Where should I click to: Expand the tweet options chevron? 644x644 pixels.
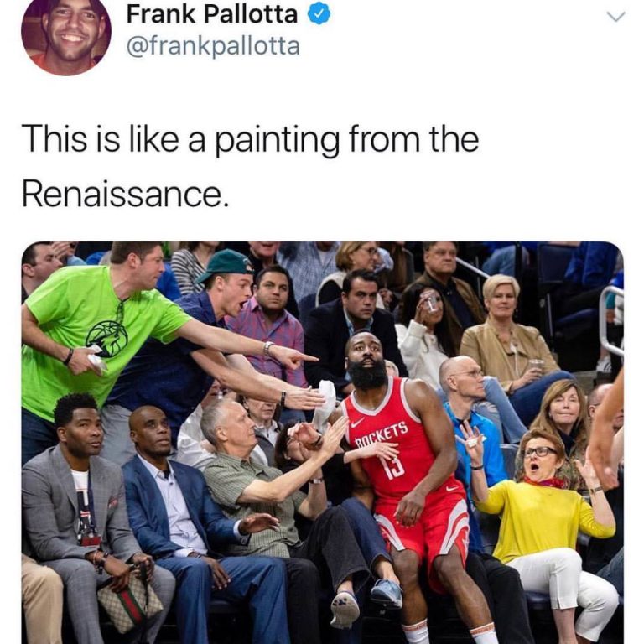point(616,17)
